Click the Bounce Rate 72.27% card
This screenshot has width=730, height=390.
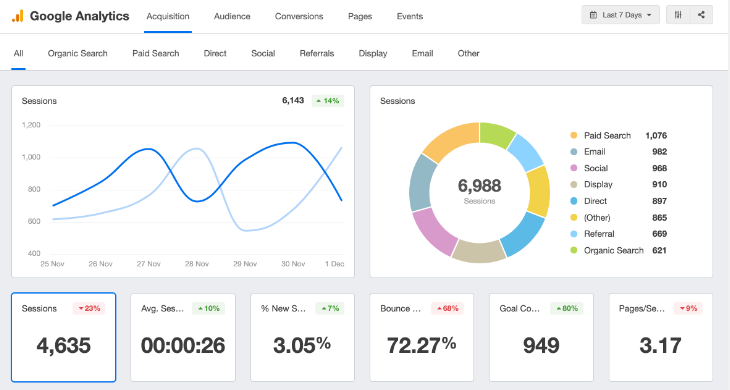(x=422, y=337)
